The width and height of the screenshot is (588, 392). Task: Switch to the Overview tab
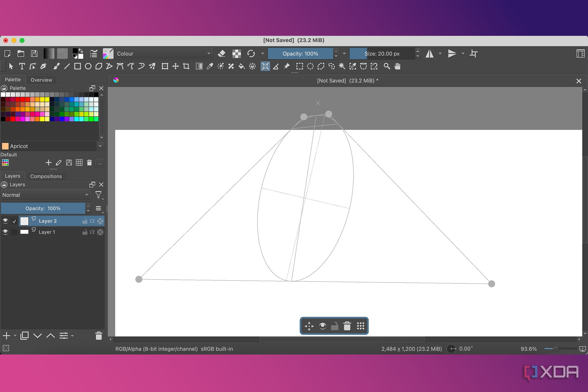pyautogui.click(x=41, y=80)
